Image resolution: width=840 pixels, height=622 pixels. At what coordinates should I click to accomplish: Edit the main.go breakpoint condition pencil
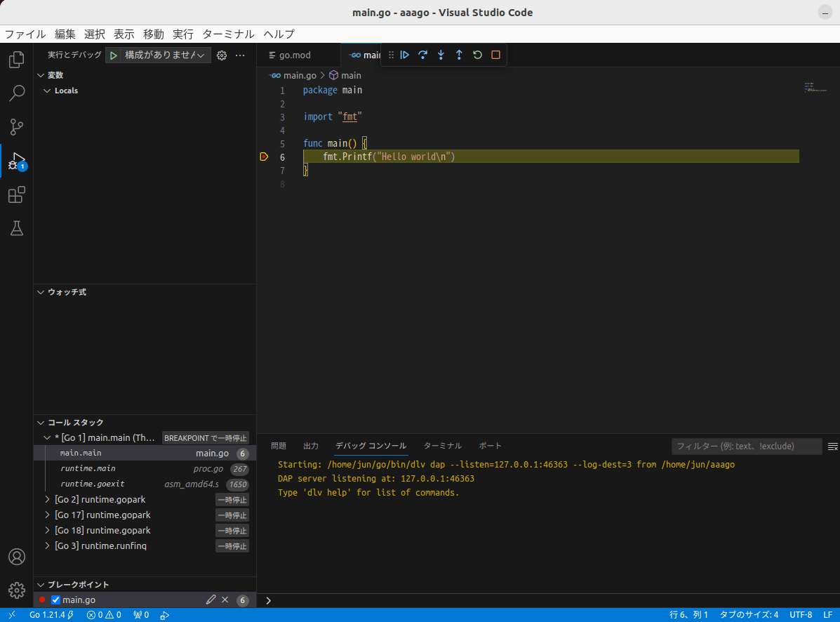[x=211, y=600]
